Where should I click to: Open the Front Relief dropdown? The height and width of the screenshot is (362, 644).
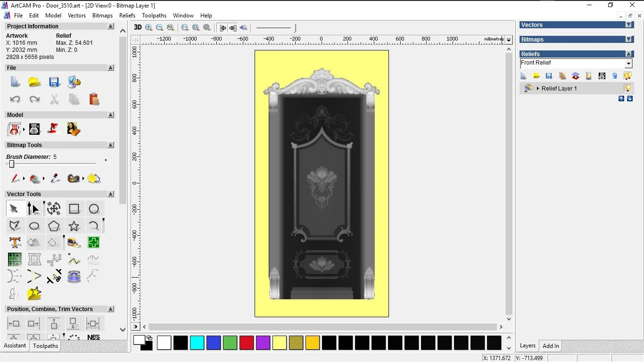pos(628,64)
